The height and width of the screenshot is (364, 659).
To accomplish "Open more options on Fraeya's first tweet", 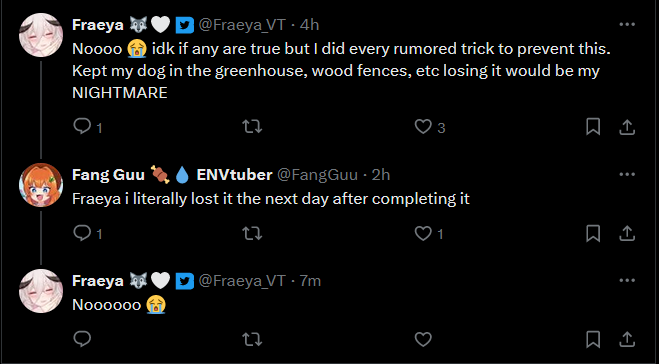I will point(627,24).
